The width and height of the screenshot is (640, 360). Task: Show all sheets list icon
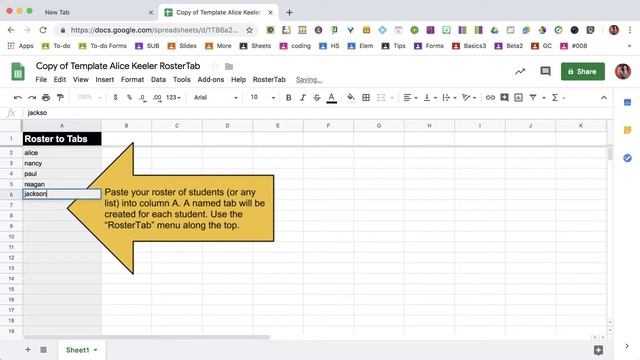coord(43,350)
